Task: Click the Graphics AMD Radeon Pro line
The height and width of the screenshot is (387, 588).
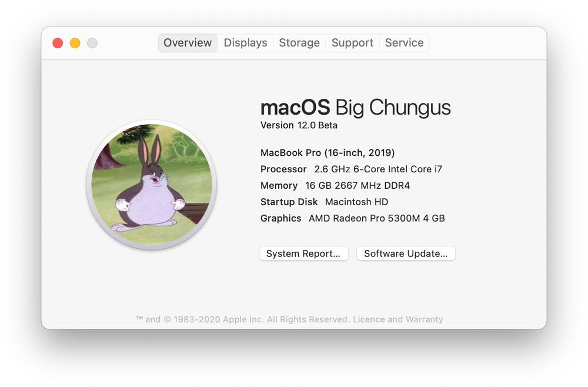Action: (x=352, y=218)
